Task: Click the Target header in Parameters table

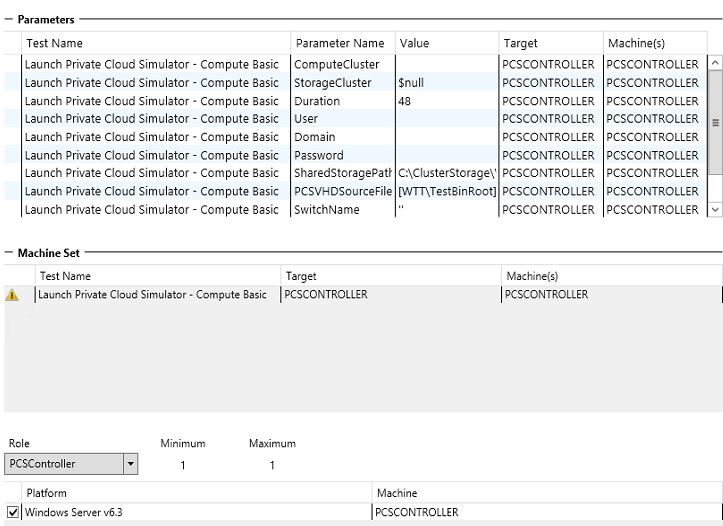Action: (521, 43)
